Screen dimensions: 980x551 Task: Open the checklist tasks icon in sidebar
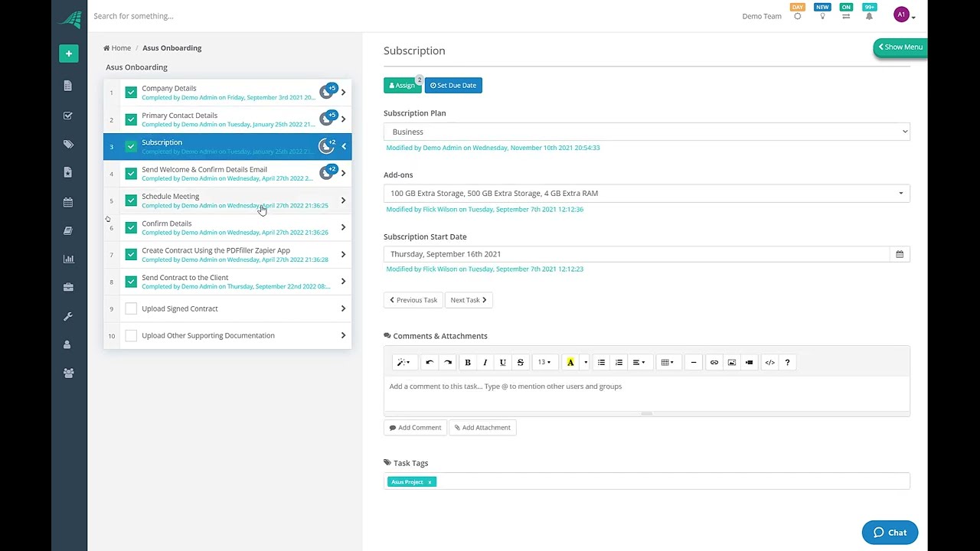tap(68, 116)
